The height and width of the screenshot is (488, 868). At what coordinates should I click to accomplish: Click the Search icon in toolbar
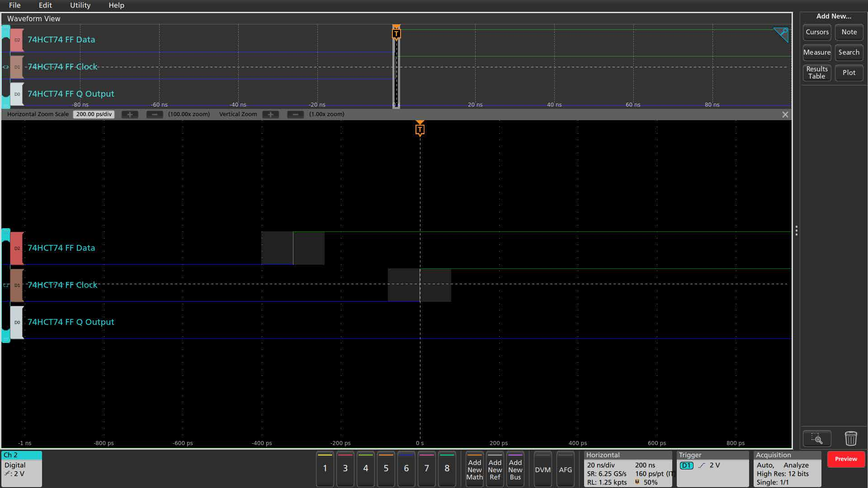click(x=848, y=52)
